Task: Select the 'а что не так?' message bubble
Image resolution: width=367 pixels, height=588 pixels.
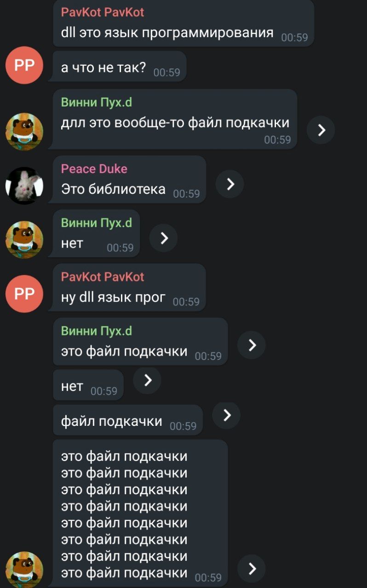Action: [x=120, y=66]
